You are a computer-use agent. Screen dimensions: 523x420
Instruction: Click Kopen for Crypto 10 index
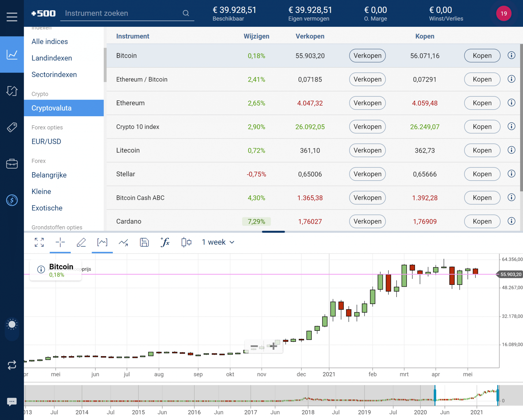(482, 127)
